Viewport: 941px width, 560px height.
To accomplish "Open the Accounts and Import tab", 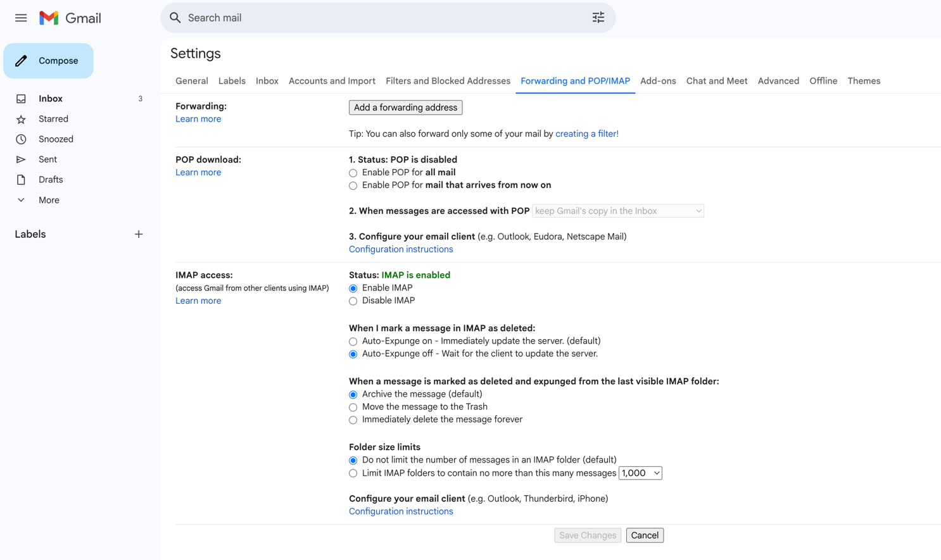I will (332, 81).
